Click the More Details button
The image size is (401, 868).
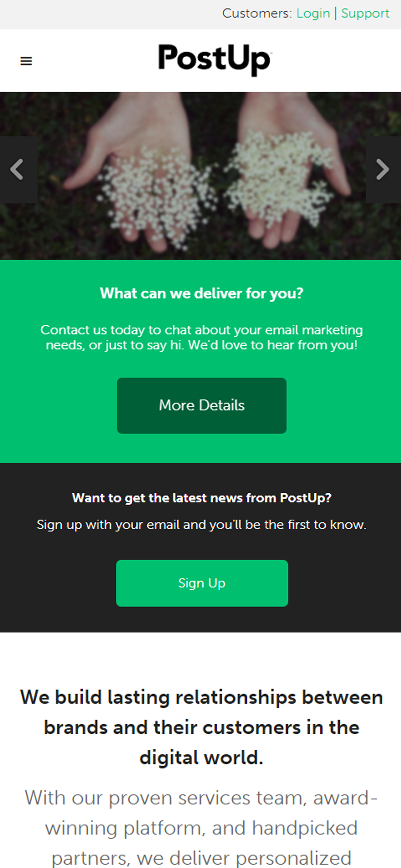pyautogui.click(x=202, y=406)
